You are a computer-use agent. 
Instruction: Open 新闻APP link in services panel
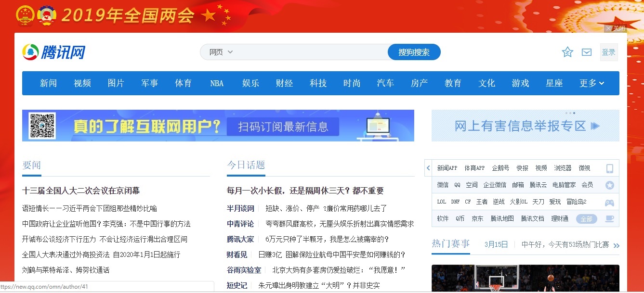447,168
